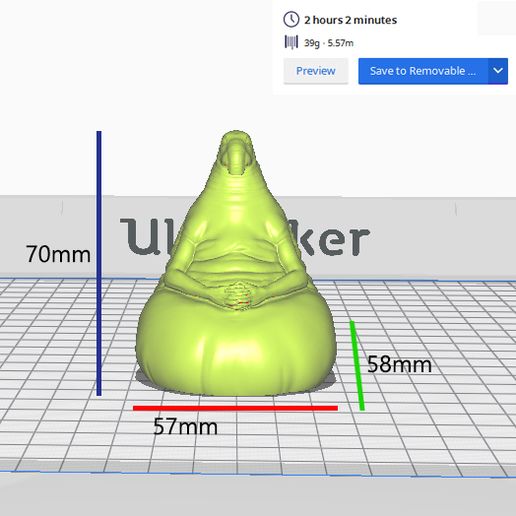
Task: Expand the save options dropdown arrow
Action: coord(498,71)
